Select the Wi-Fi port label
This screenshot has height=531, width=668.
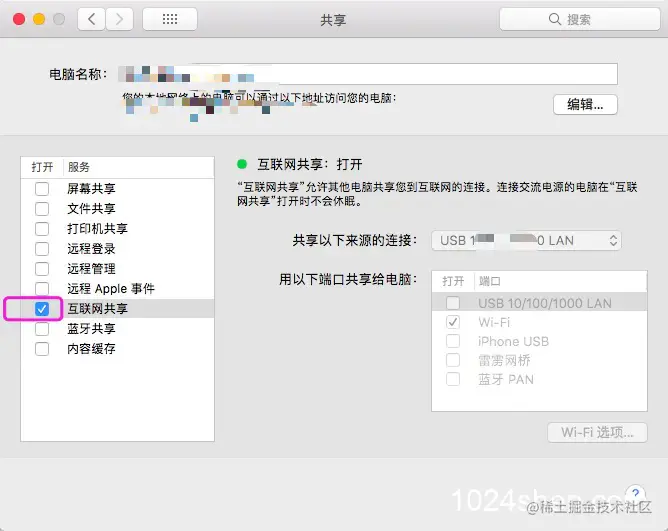(494, 322)
